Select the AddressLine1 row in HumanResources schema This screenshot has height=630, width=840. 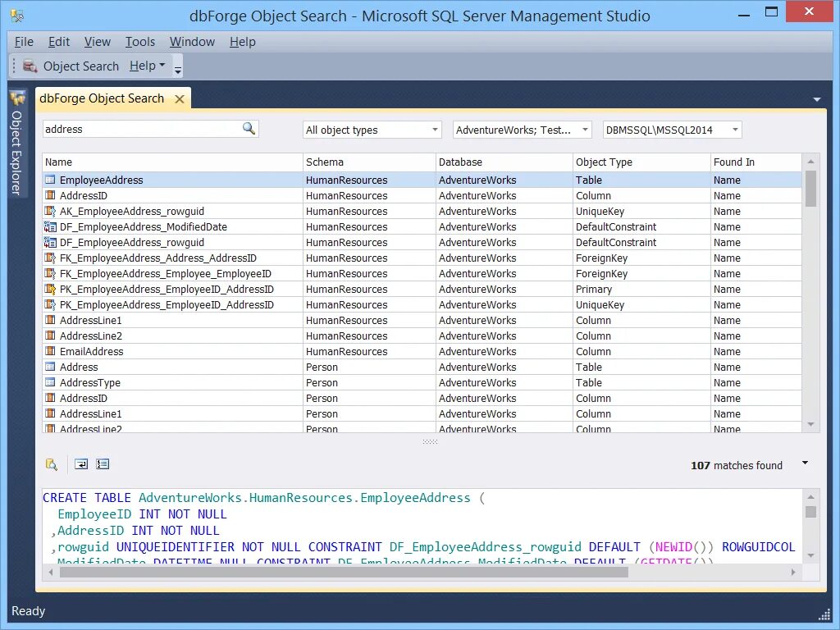coord(422,321)
